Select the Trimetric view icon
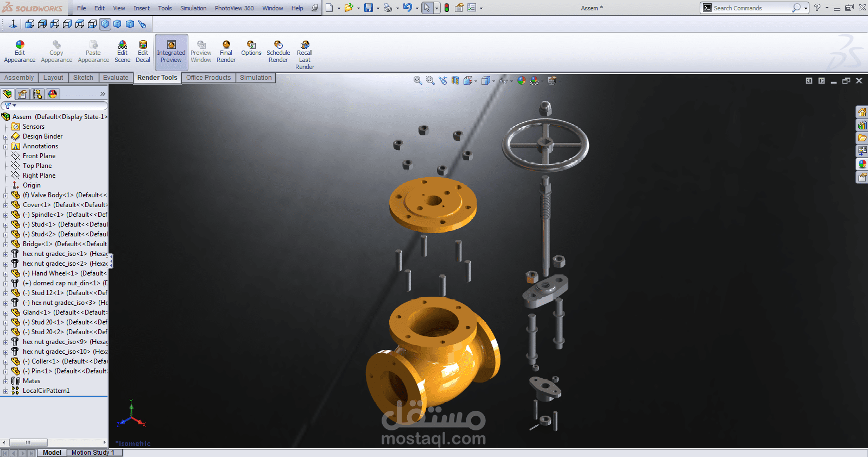 coord(117,24)
